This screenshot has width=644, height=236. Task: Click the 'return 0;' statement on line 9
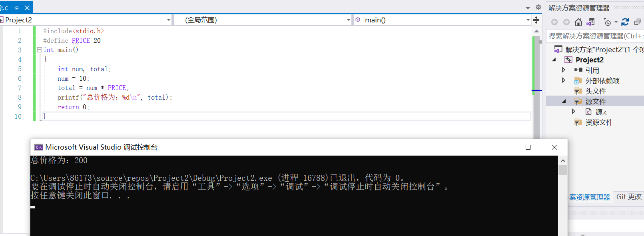click(74, 107)
